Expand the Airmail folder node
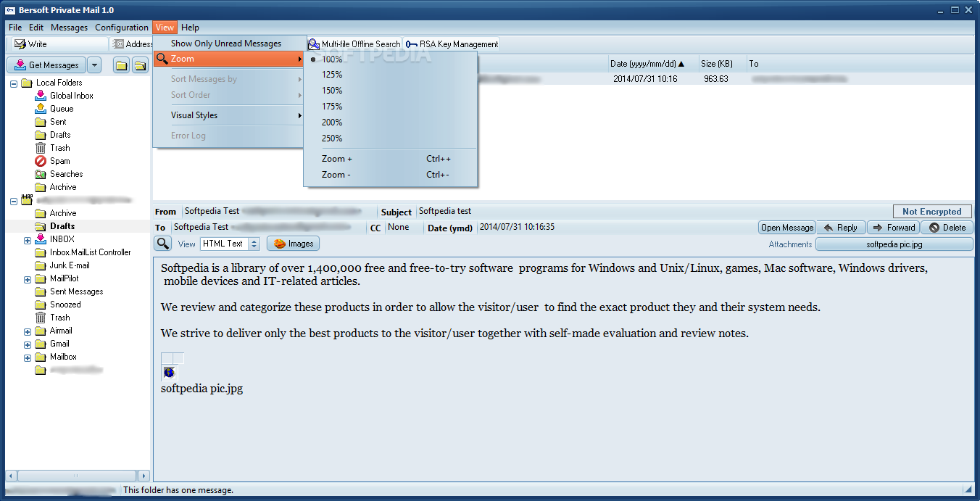 pos(28,331)
